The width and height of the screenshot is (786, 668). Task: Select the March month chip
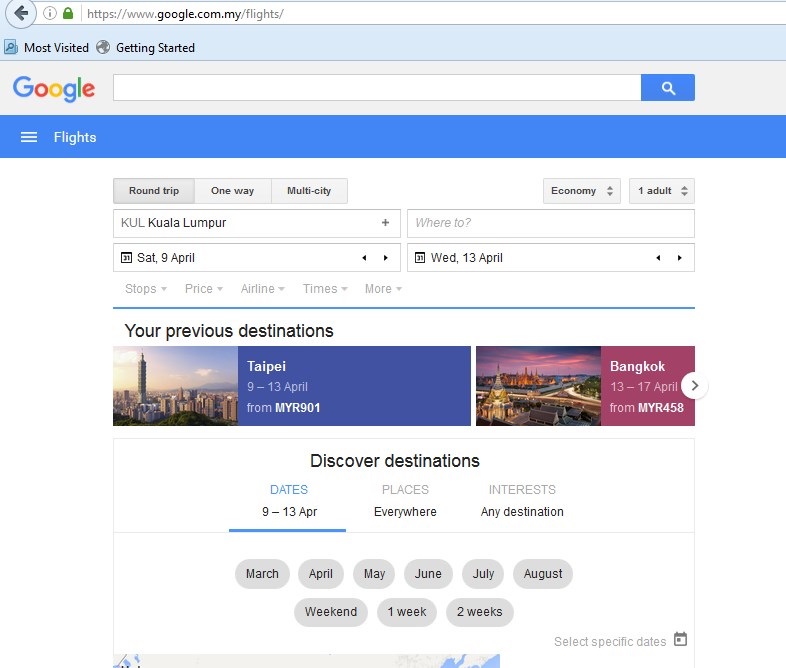262,574
